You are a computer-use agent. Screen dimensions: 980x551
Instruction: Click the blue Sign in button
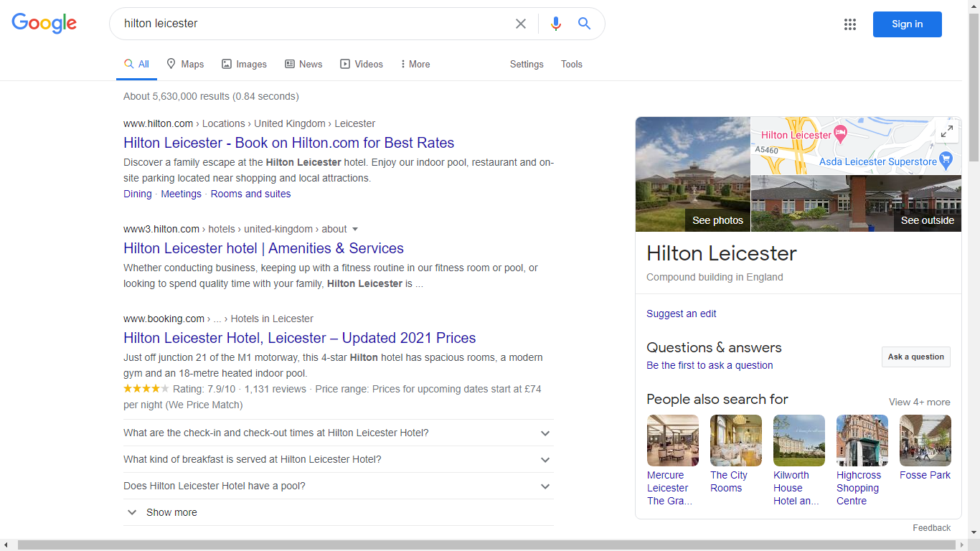[907, 24]
